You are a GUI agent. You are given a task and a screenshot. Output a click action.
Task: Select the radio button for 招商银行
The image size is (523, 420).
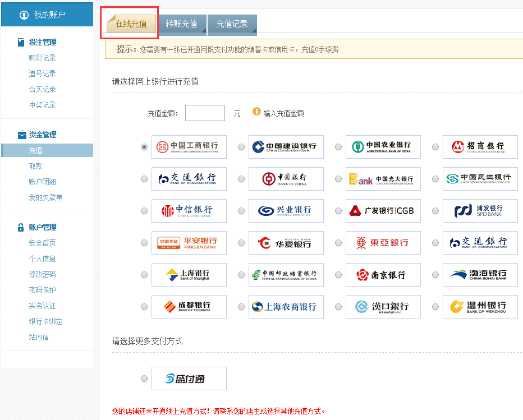point(435,147)
